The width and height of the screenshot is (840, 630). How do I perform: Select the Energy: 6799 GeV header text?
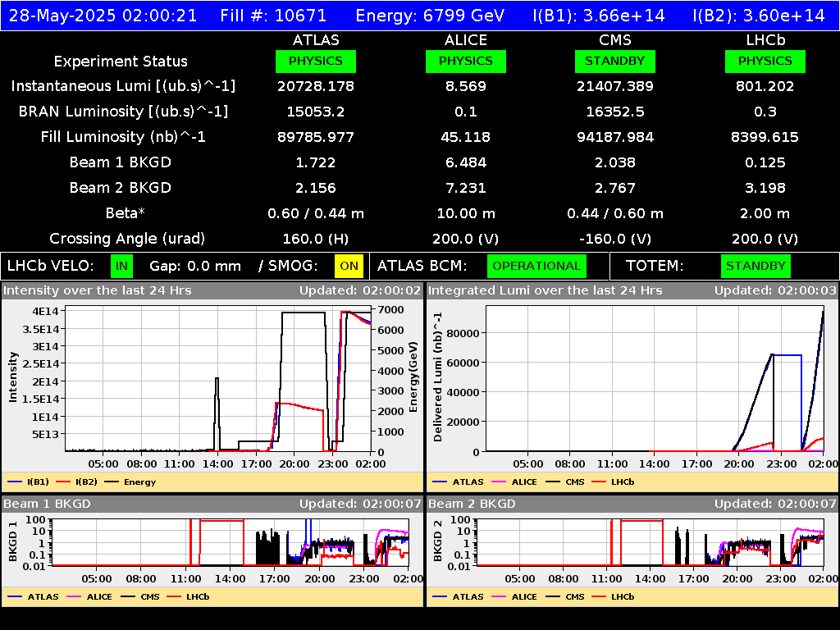430,16
